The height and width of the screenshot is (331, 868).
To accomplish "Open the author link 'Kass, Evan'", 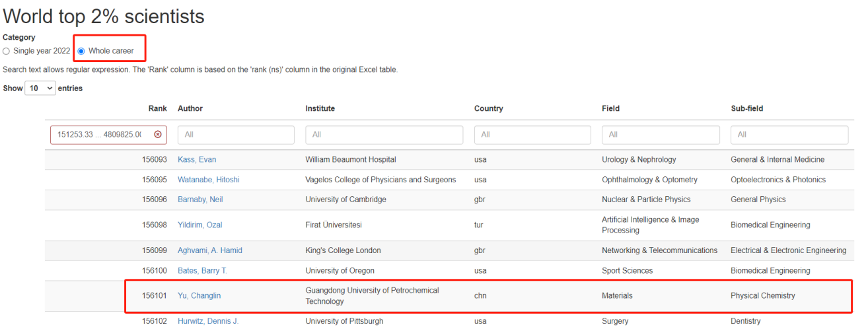I will (197, 159).
